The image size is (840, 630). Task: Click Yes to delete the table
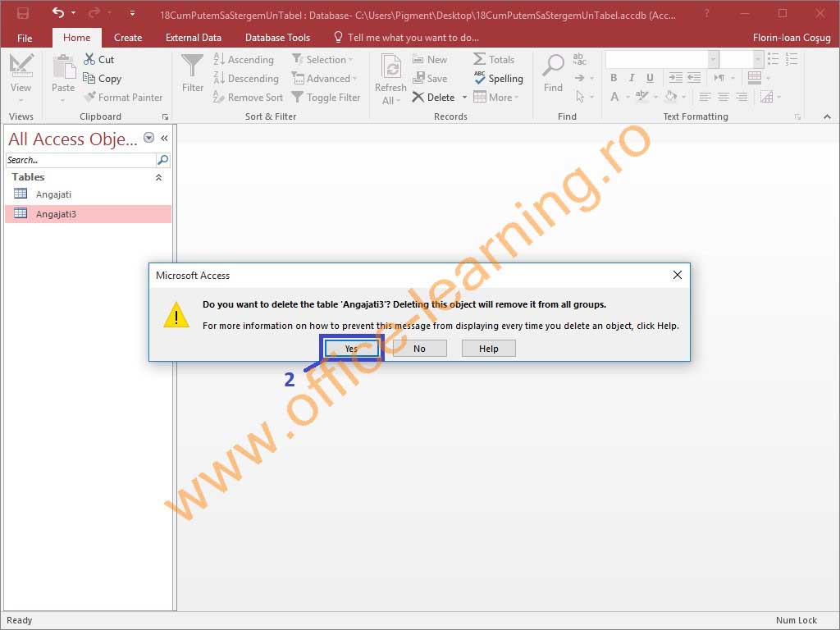point(351,348)
